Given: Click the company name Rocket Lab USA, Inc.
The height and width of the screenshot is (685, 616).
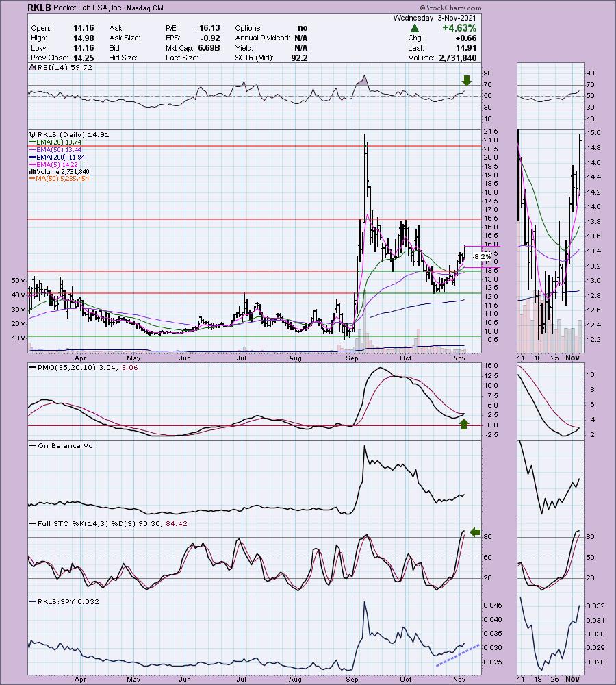Looking at the screenshot, I should (88, 8).
